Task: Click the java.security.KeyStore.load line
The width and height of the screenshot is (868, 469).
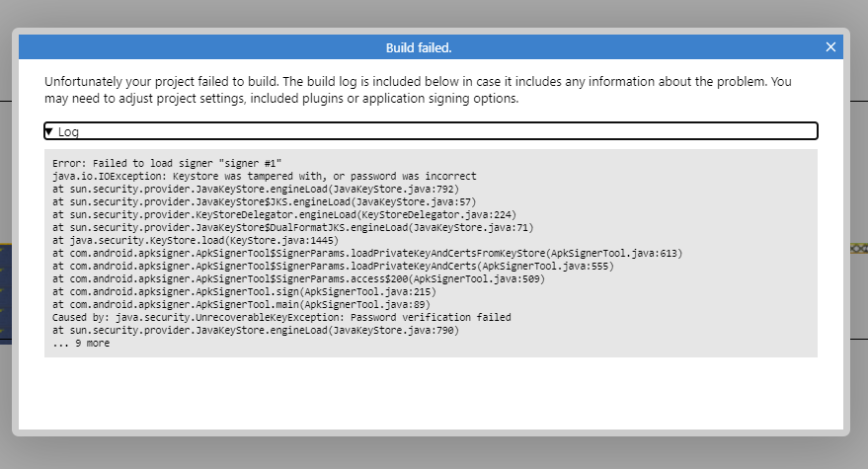Action: 196,240
